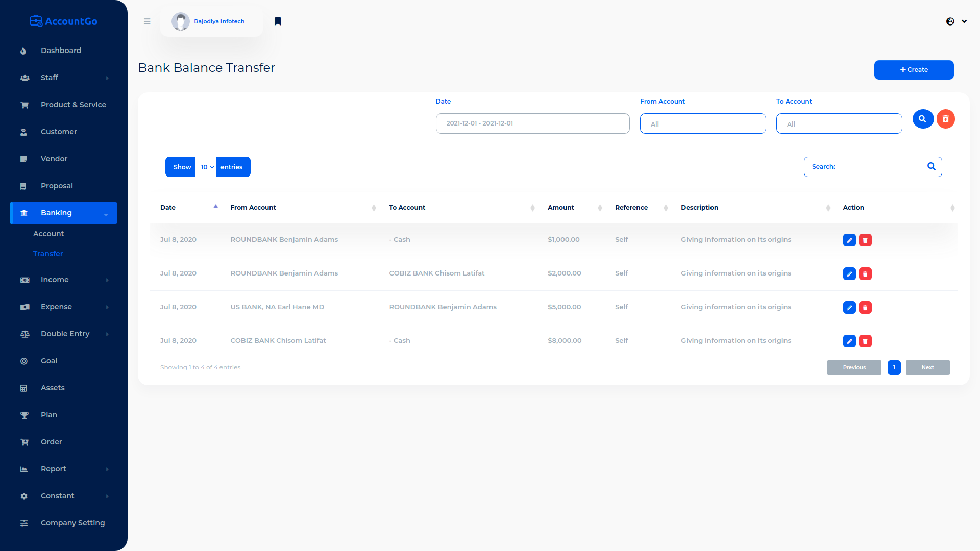The image size is (980, 551).
Task: Delete the $5,000.00 transfer row
Action: 865,307
